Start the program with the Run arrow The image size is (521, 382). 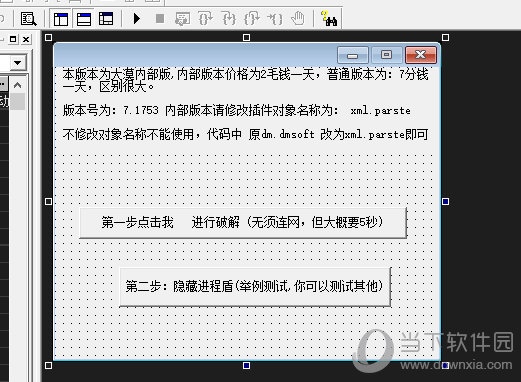pyautogui.click(x=137, y=18)
